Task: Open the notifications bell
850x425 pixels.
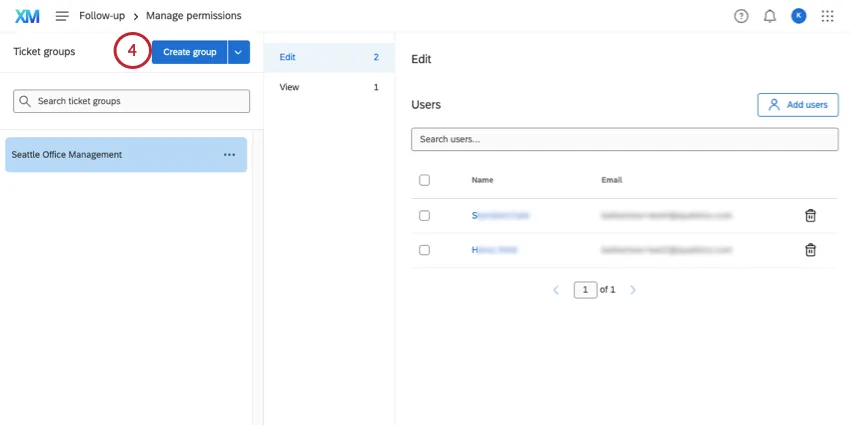Action: coord(769,16)
